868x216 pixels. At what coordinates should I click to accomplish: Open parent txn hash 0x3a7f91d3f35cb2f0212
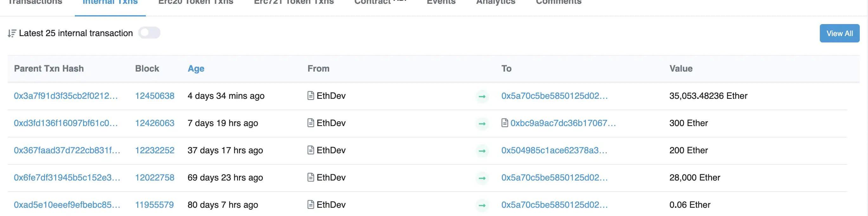[x=66, y=96]
